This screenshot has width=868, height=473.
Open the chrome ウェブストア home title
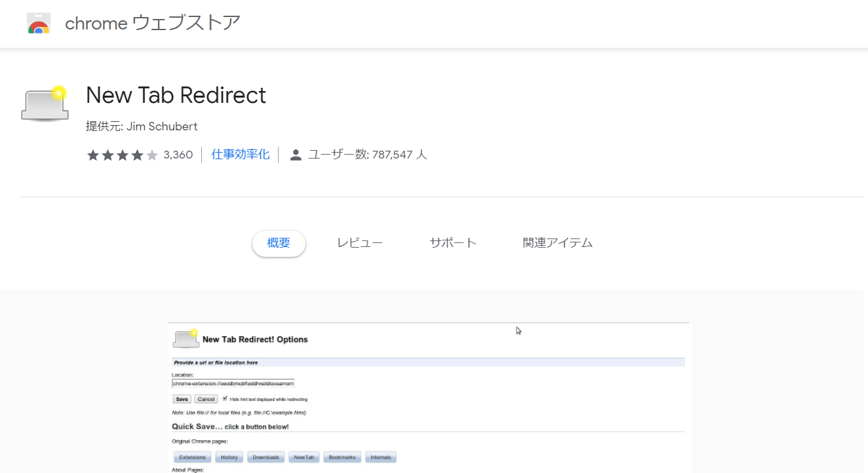pyautogui.click(x=153, y=24)
